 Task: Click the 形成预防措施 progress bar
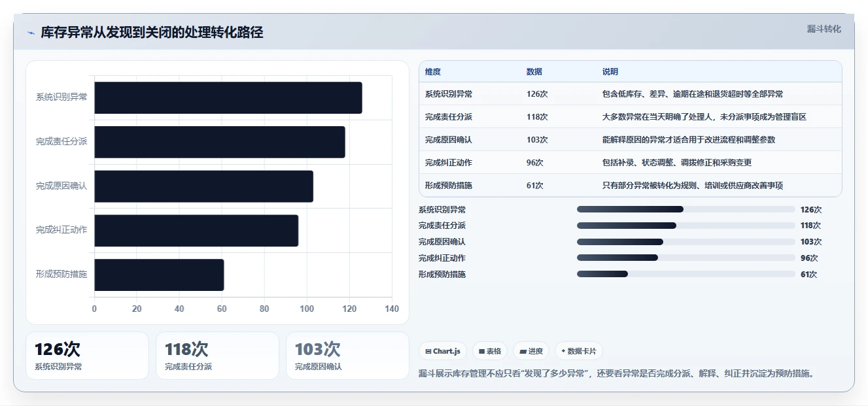point(686,275)
